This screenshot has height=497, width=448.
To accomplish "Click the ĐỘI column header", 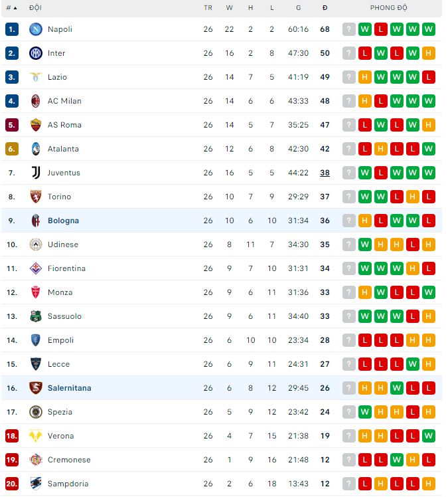I will pos(35,8).
